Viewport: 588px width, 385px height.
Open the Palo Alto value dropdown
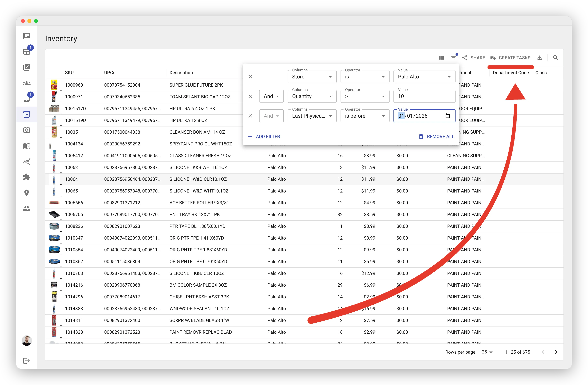click(424, 77)
